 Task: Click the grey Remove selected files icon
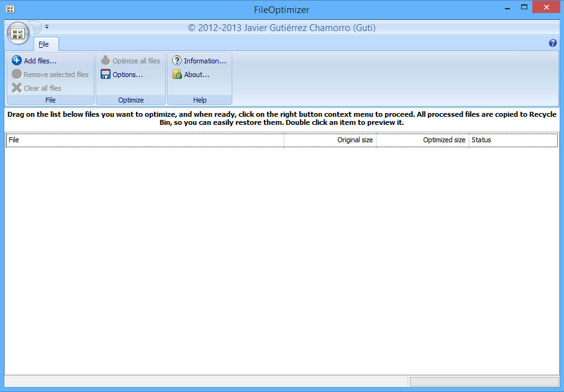point(17,74)
